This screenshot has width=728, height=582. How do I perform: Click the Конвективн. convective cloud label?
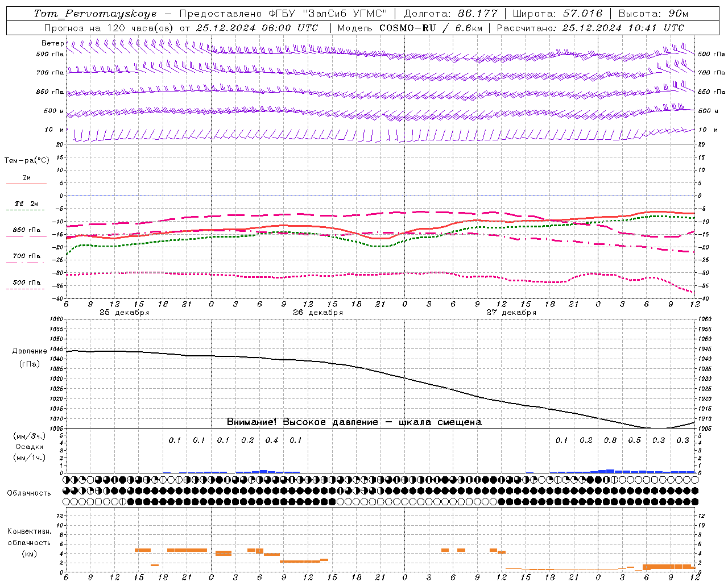29,531
